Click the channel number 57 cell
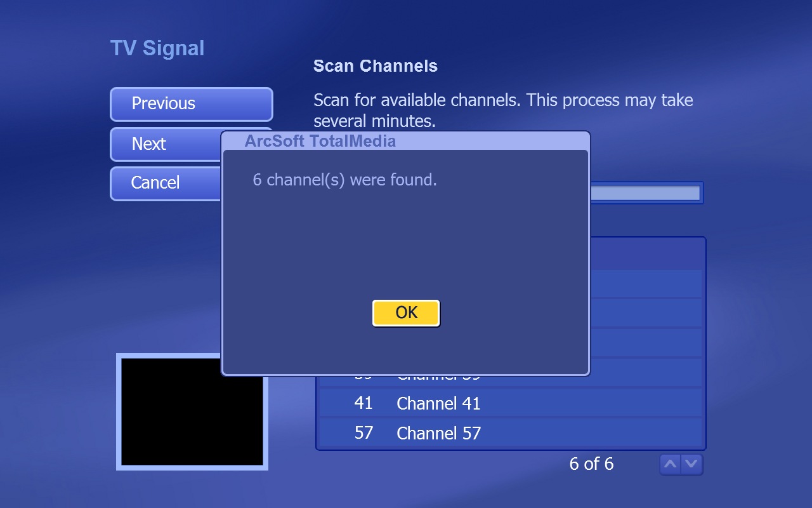 pyautogui.click(x=363, y=433)
